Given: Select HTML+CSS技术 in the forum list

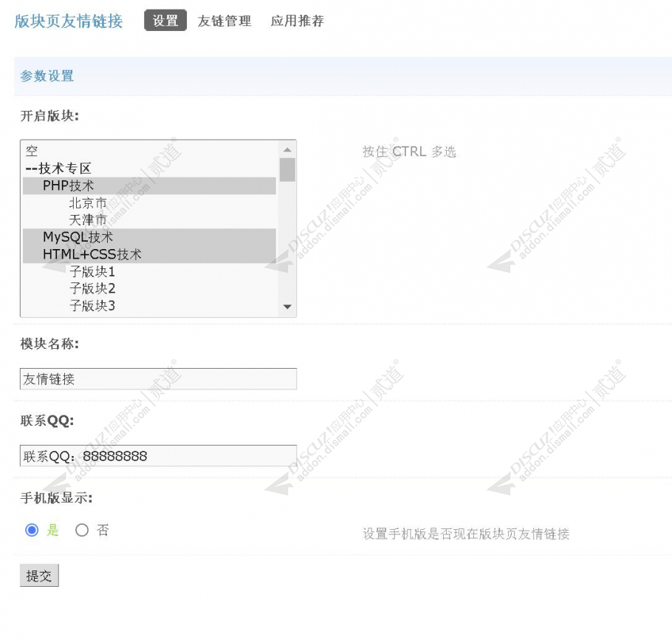Looking at the screenshot, I should pyautogui.click(x=149, y=254).
